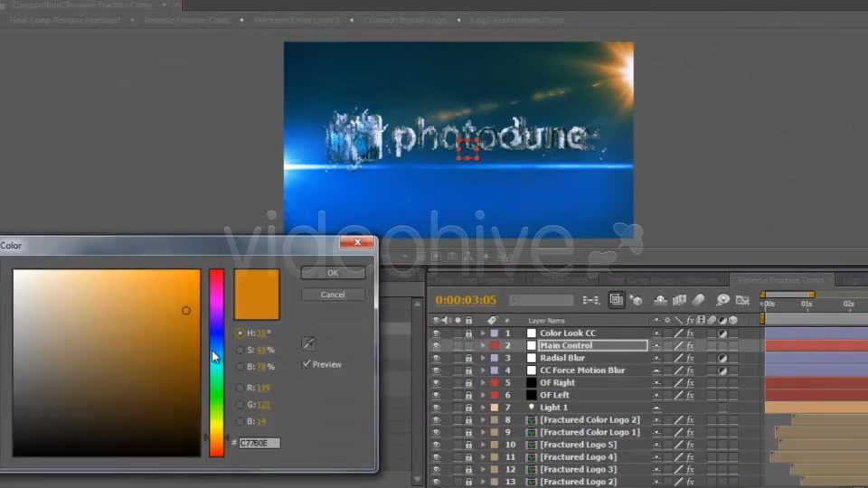Expand the Radial Blur layer

(x=483, y=358)
